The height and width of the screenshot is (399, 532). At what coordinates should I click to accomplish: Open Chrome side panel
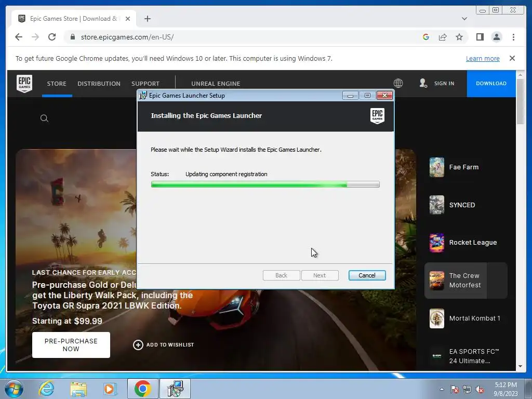pyautogui.click(x=480, y=37)
